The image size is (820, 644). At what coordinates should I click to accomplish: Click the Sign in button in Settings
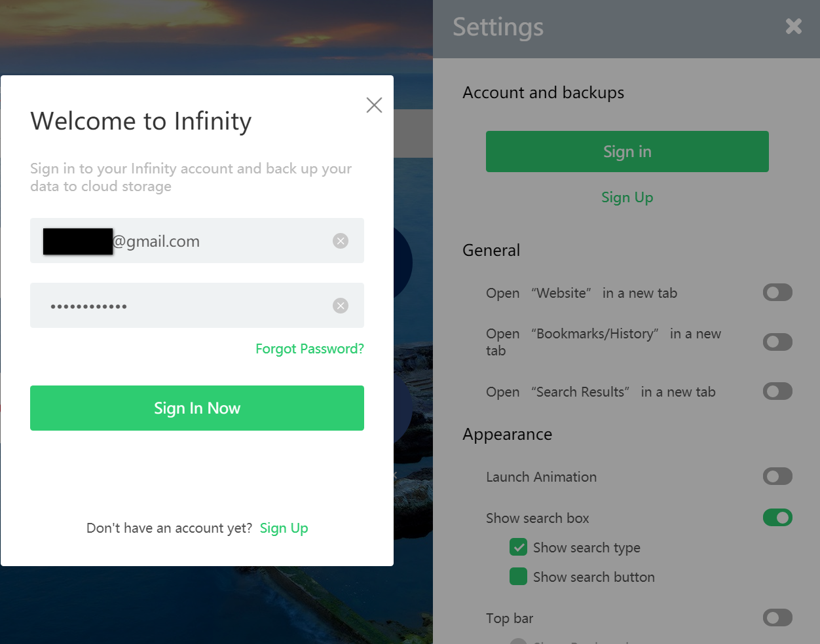coord(627,151)
